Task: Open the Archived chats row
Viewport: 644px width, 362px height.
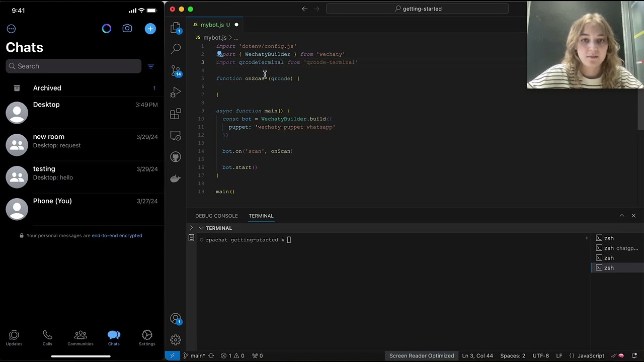Action: [82, 88]
